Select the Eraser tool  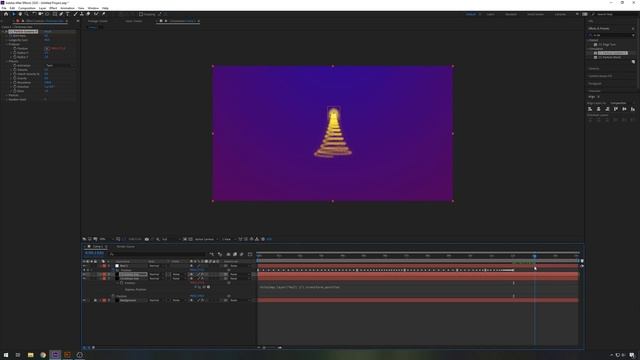click(88, 14)
